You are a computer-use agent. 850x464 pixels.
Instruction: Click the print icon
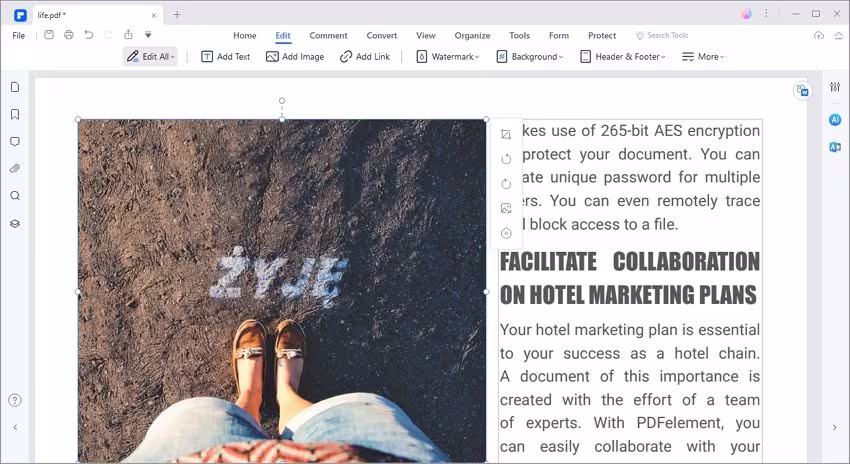click(x=69, y=35)
